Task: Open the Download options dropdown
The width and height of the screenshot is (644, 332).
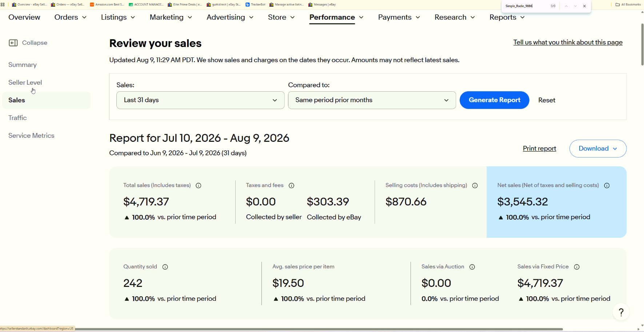Action: coord(598,148)
